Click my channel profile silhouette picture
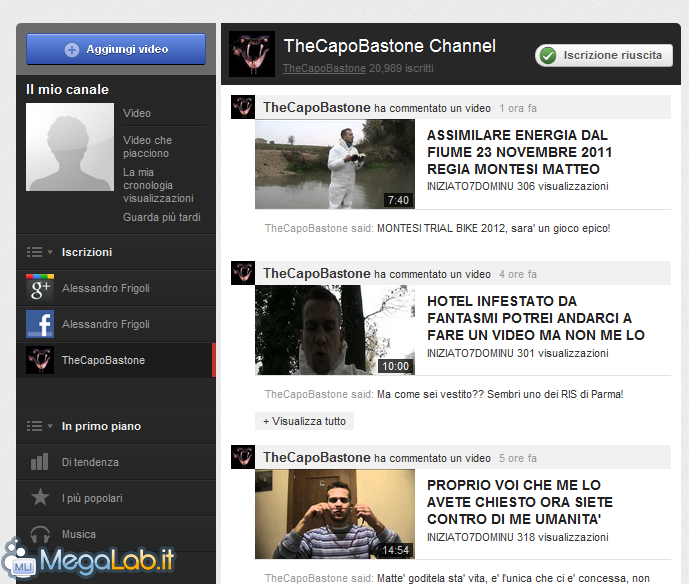 [70, 147]
